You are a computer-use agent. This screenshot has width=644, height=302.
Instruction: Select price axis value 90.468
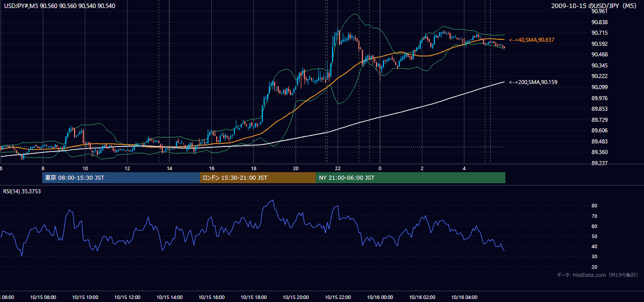(601, 54)
